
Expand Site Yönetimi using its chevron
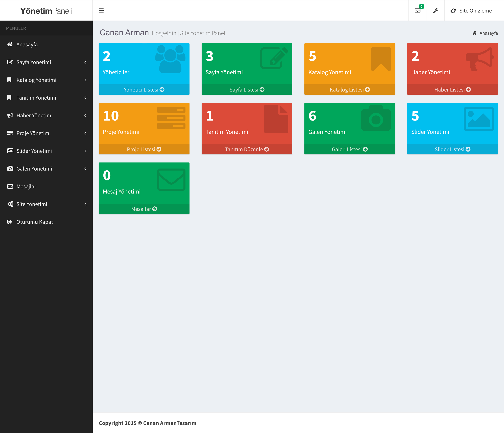pyautogui.click(x=85, y=204)
